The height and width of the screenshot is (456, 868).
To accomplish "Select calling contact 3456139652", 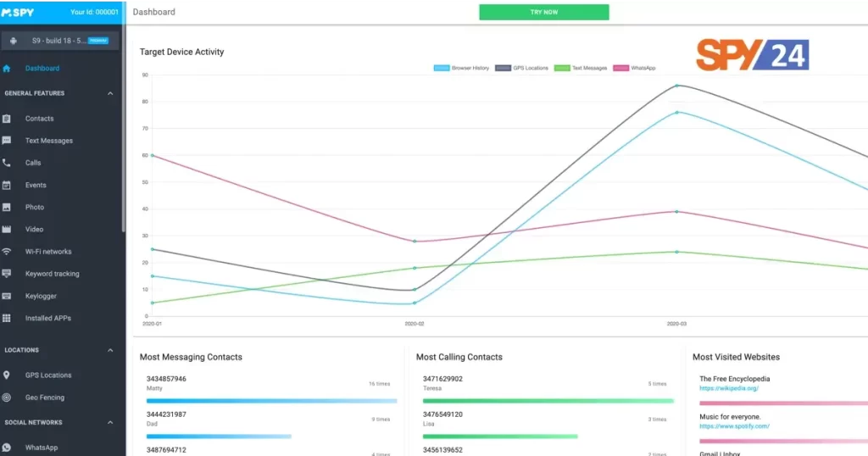I will [442, 450].
